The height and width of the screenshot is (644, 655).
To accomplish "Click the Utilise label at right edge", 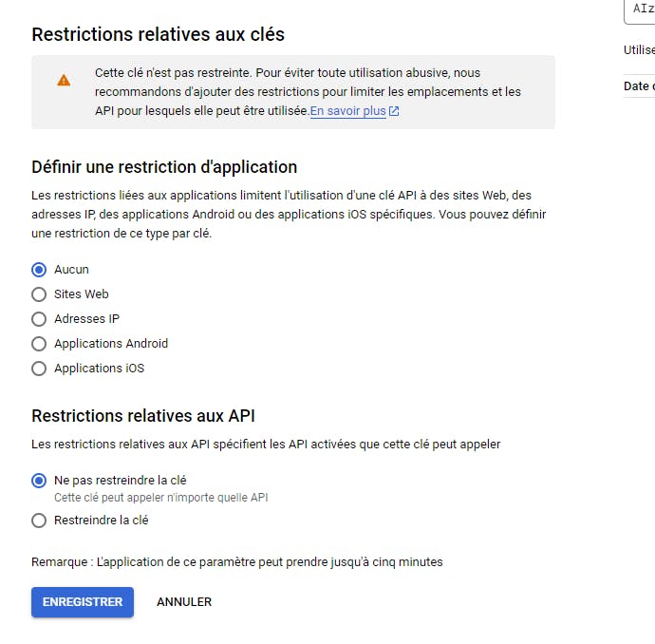I will pos(639,50).
